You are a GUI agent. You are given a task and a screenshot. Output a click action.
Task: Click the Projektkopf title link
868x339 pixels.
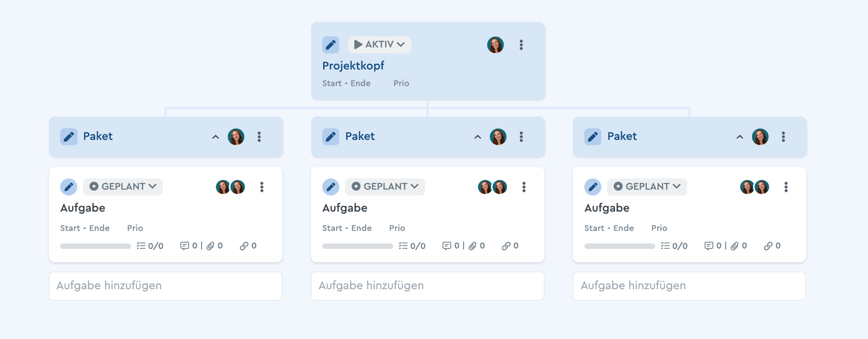point(353,66)
